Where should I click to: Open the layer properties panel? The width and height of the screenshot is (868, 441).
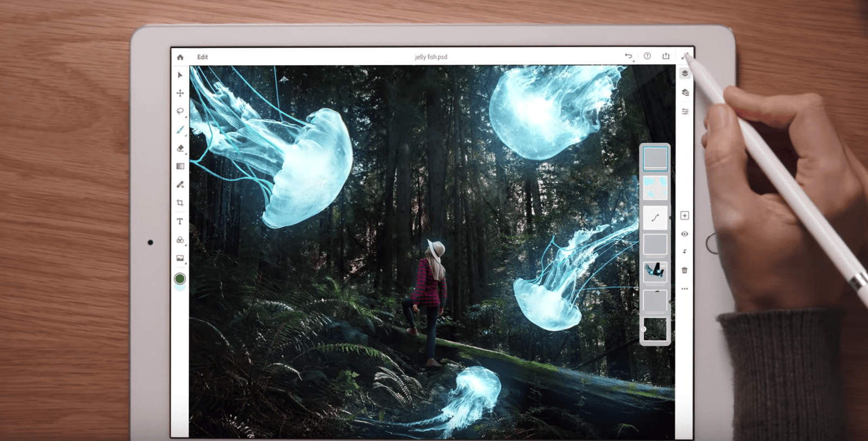[x=685, y=111]
